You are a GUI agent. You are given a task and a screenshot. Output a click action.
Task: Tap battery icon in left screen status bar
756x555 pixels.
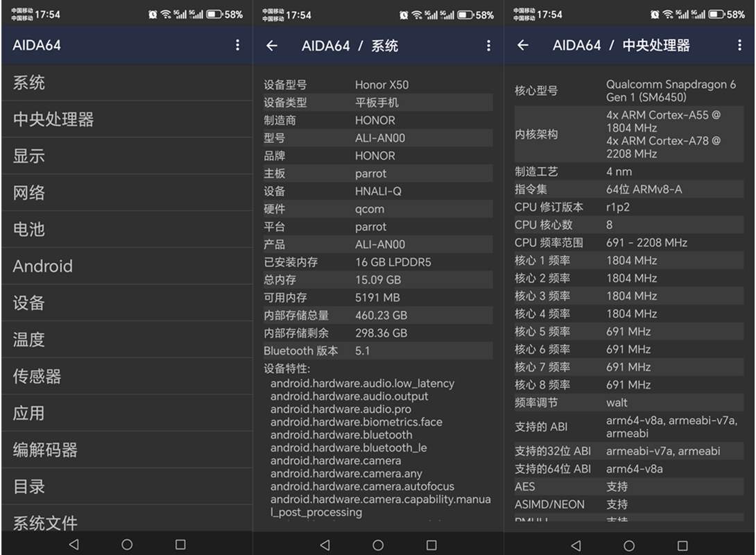coord(214,15)
